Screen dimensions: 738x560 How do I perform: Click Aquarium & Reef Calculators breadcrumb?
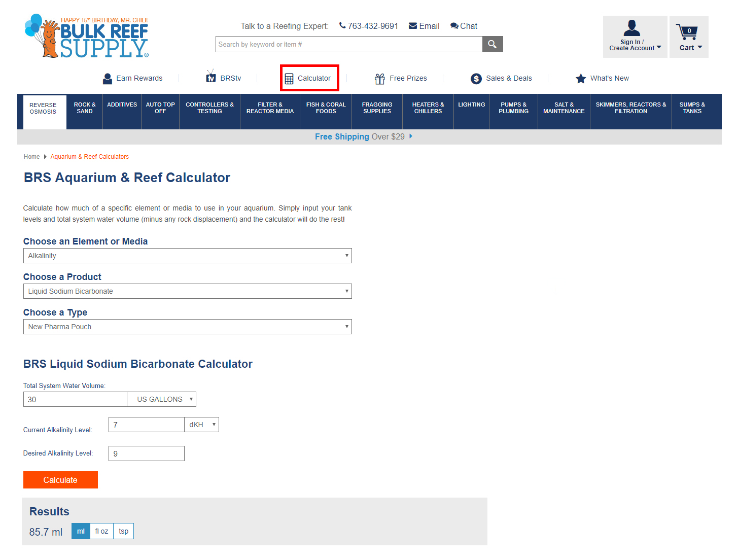click(x=90, y=157)
